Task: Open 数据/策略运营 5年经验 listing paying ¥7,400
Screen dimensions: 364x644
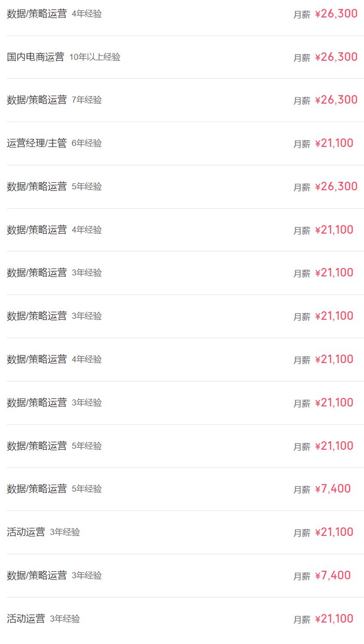Action: click(36, 489)
